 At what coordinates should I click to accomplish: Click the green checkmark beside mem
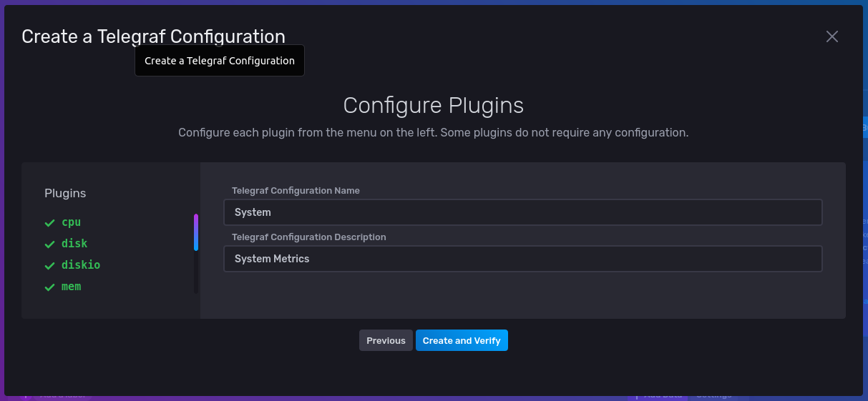(x=49, y=287)
